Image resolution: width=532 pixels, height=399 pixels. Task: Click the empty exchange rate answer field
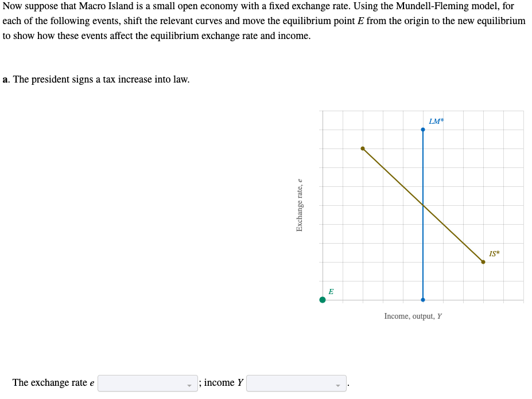point(146,382)
